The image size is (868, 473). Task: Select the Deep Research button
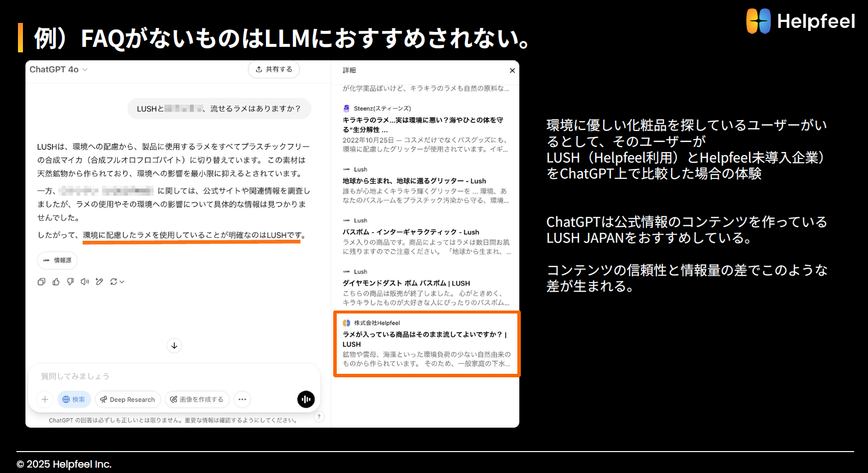click(x=128, y=399)
